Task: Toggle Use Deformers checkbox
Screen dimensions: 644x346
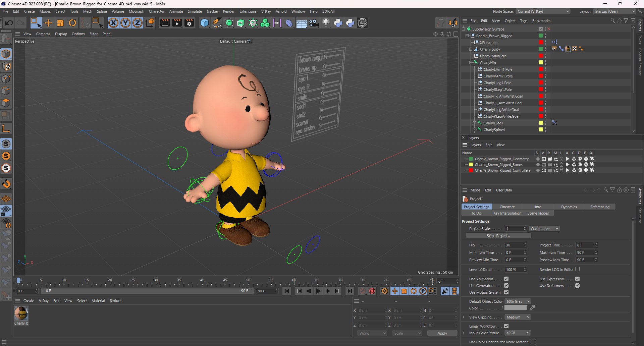Action: pos(578,286)
